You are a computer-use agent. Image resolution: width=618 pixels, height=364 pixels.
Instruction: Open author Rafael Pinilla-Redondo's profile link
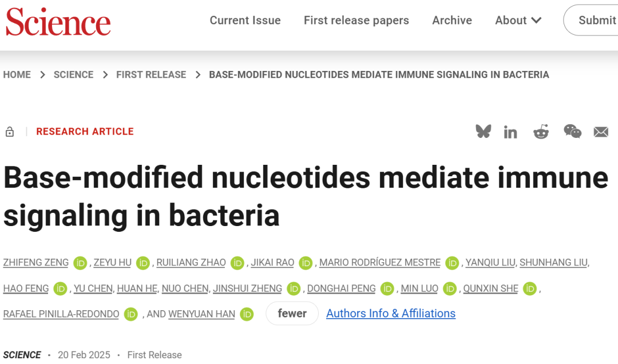(61, 314)
